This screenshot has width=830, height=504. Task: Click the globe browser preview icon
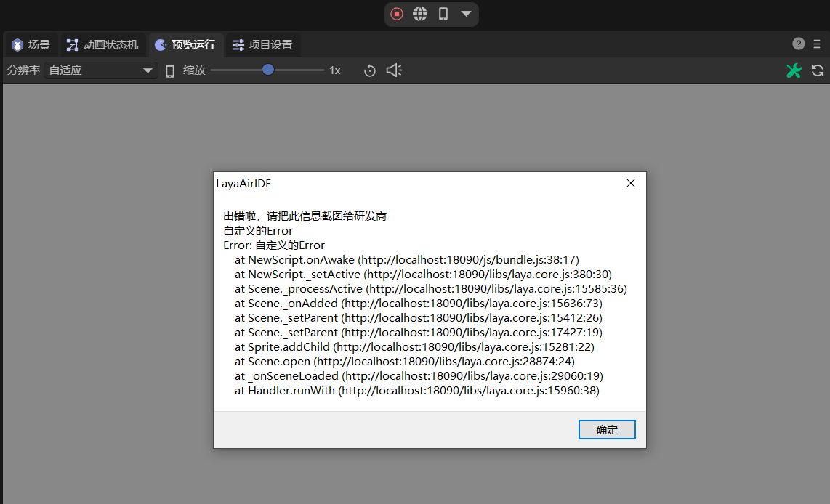(x=420, y=14)
